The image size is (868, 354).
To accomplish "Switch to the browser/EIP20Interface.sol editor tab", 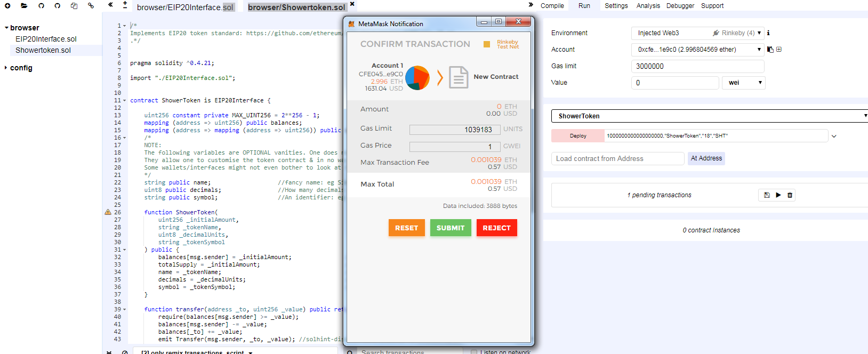I will [185, 7].
